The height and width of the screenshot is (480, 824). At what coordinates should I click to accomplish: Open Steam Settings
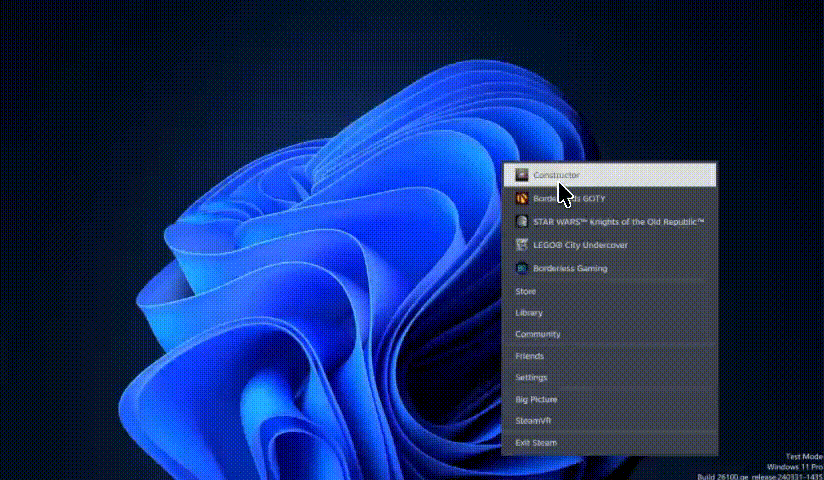pyautogui.click(x=531, y=378)
